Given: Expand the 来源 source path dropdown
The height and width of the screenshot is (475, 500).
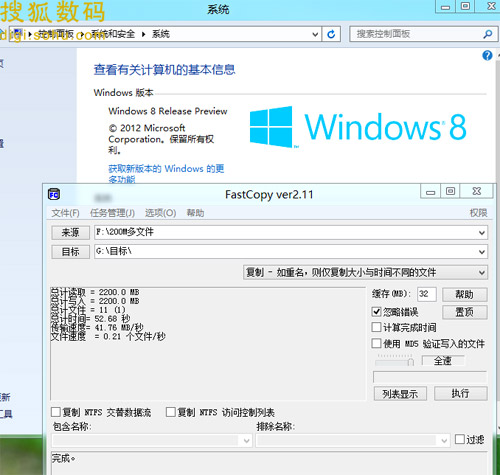Looking at the screenshot, I should (x=482, y=232).
